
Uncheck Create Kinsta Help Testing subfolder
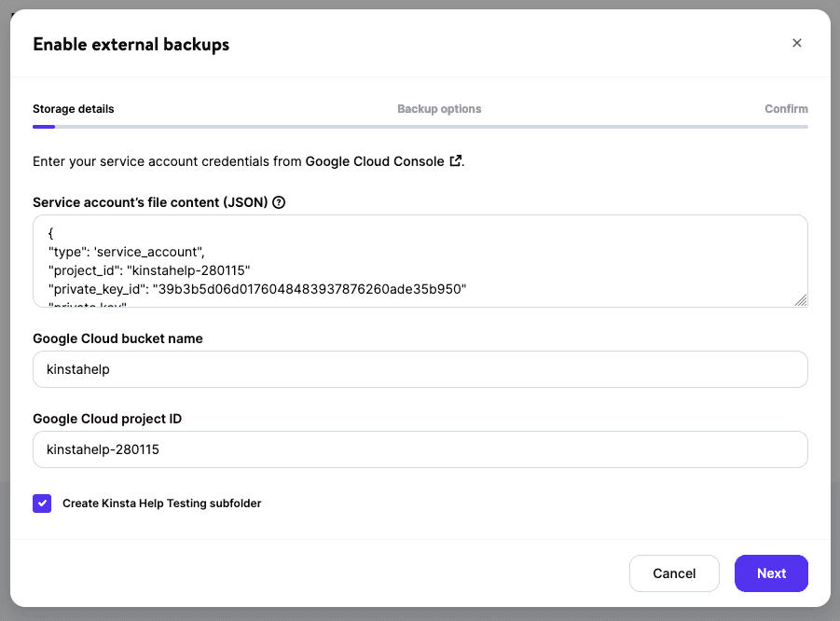pos(42,503)
